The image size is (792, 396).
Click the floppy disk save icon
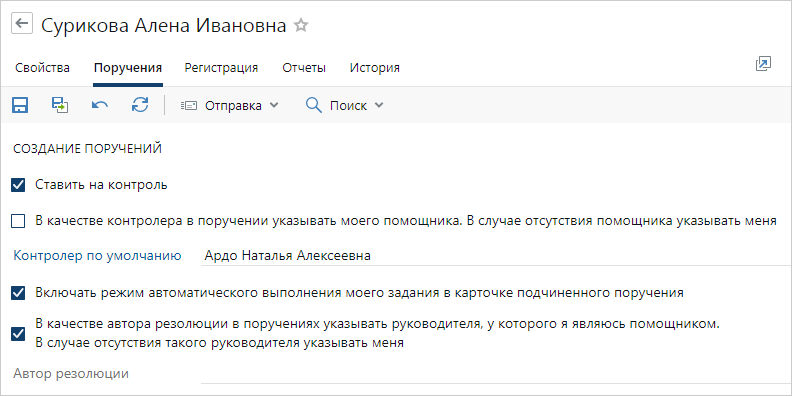click(x=20, y=105)
